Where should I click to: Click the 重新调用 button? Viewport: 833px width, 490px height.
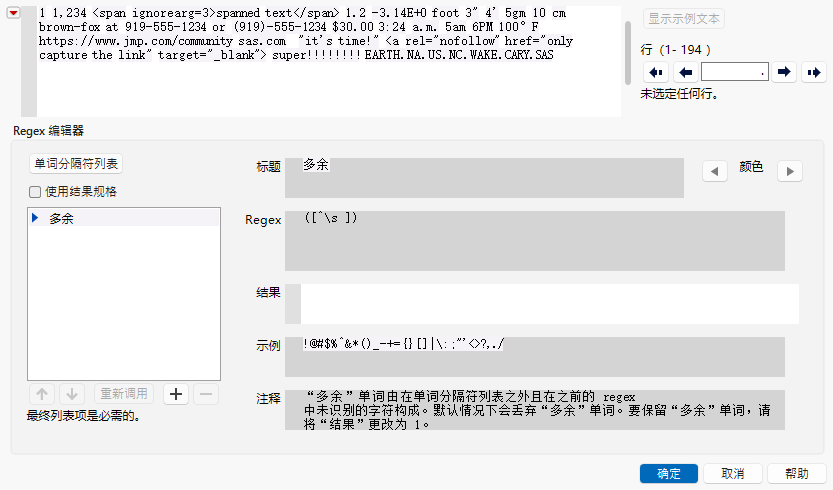[x=124, y=394]
